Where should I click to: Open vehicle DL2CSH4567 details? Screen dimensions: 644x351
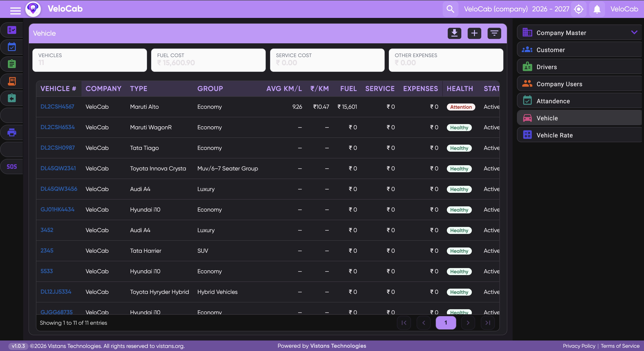pos(57,107)
